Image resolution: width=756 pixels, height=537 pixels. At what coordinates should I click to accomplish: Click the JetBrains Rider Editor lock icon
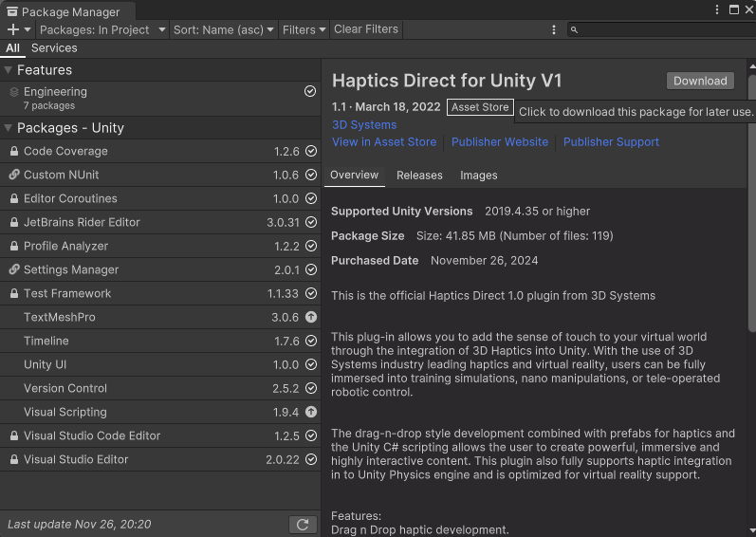coord(14,222)
